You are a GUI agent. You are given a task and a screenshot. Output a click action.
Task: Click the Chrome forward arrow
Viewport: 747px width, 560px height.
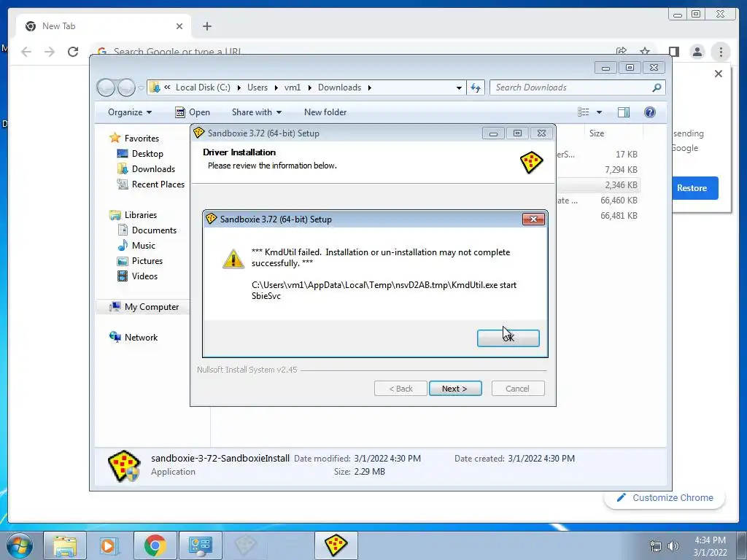(50, 52)
